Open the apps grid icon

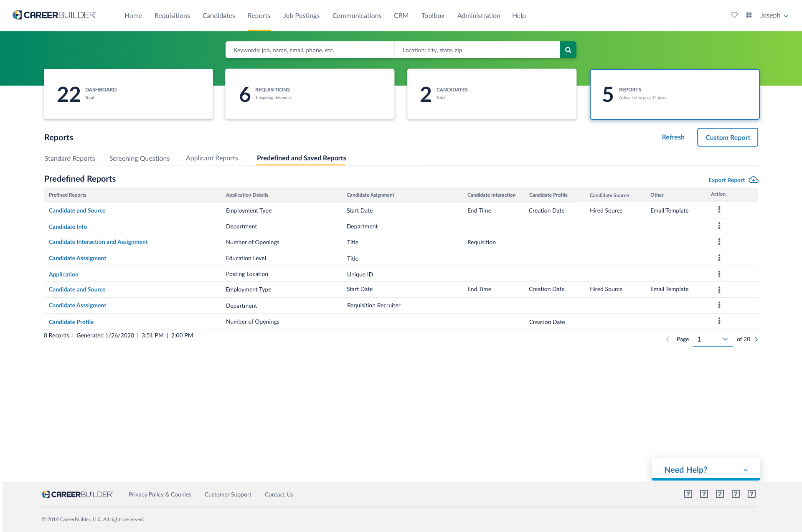click(x=749, y=15)
